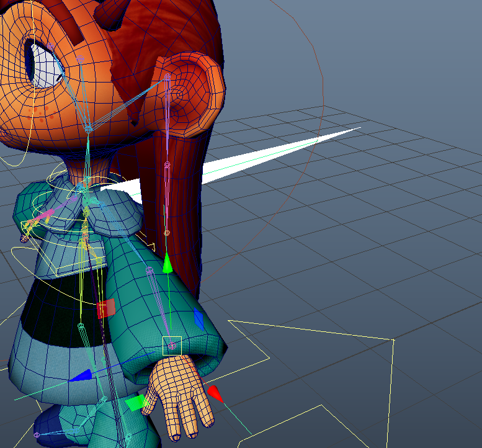Grab the green Y-axis move manipulator arrow

point(167,264)
